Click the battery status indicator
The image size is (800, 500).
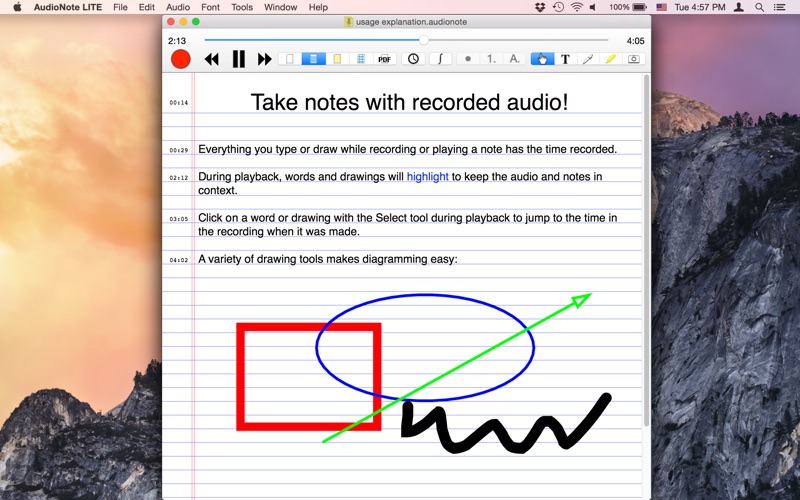click(628, 7)
